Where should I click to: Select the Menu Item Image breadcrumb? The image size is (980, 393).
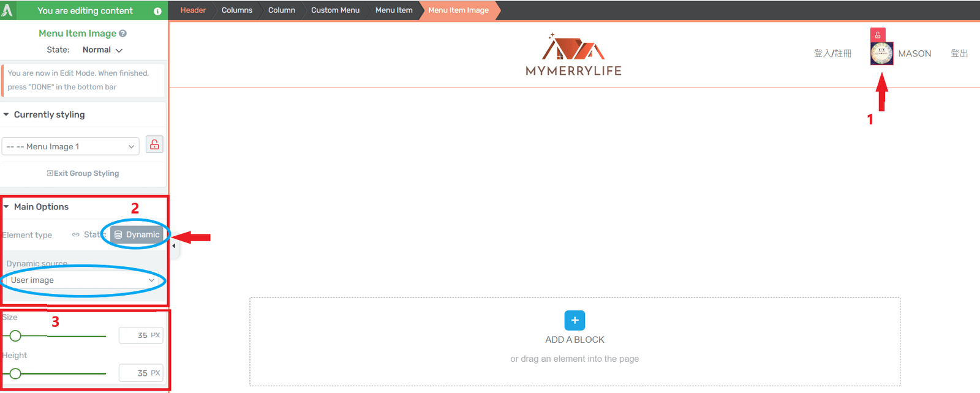point(458,10)
